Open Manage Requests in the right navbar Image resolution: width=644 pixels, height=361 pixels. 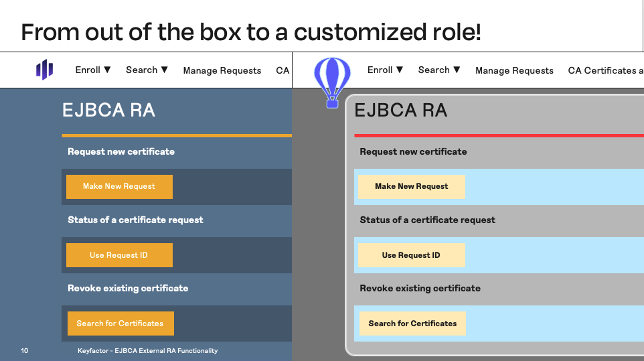pyautogui.click(x=514, y=70)
